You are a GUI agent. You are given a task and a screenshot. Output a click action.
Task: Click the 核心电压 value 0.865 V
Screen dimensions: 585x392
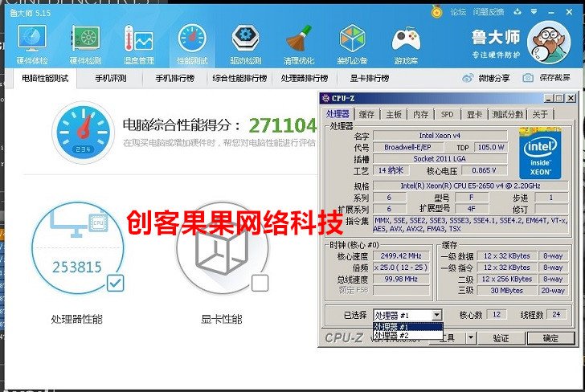[484, 170]
